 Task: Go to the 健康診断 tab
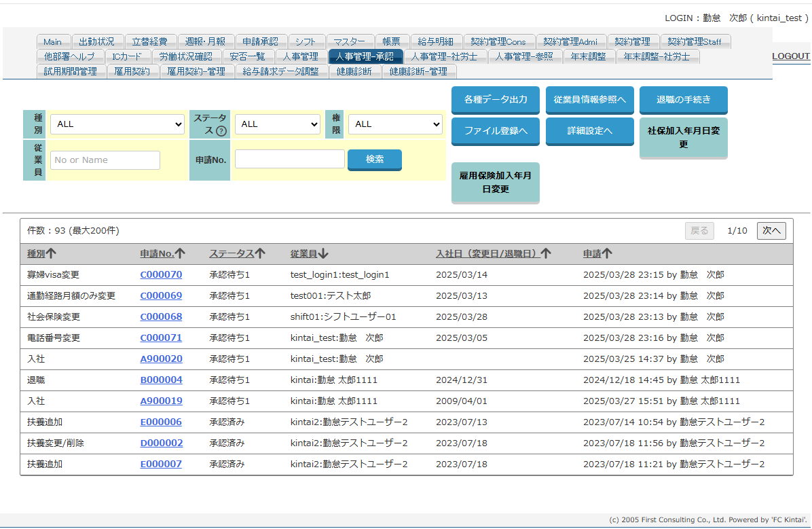pyautogui.click(x=354, y=71)
